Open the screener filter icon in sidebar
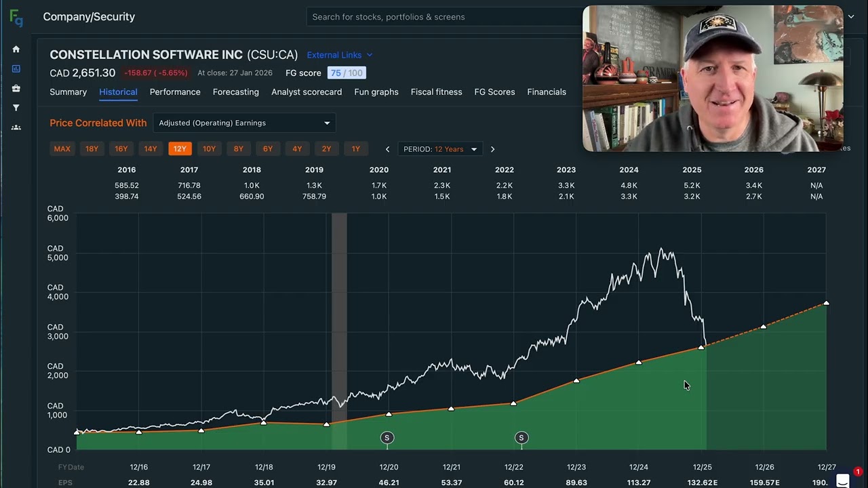The width and height of the screenshot is (868, 488). tap(16, 108)
